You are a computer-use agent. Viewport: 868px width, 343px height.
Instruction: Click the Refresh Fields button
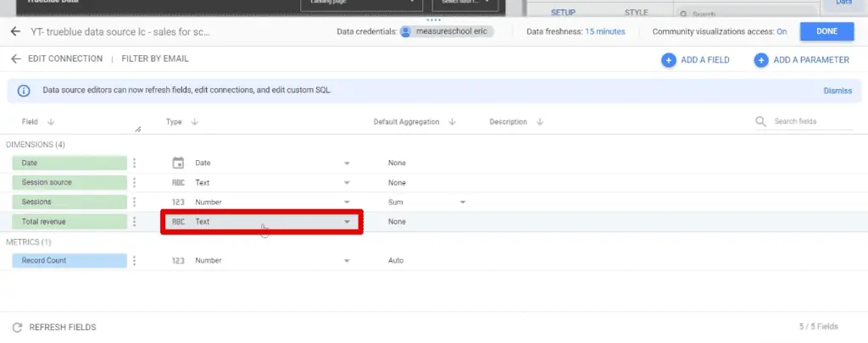[x=54, y=327]
